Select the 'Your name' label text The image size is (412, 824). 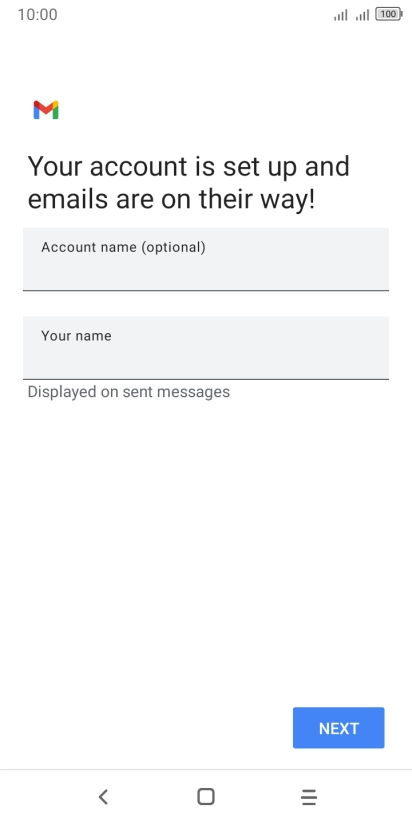(x=76, y=336)
